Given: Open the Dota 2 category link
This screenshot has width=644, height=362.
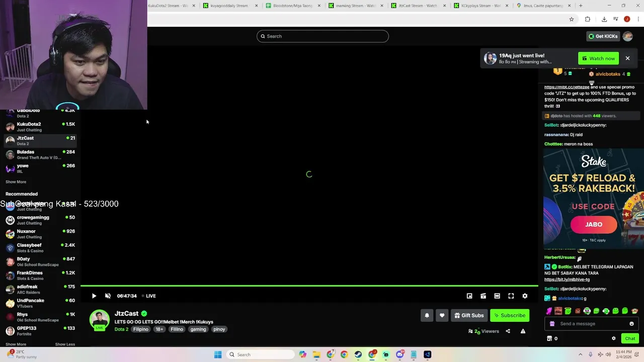Looking at the screenshot, I should pos(121,329).
